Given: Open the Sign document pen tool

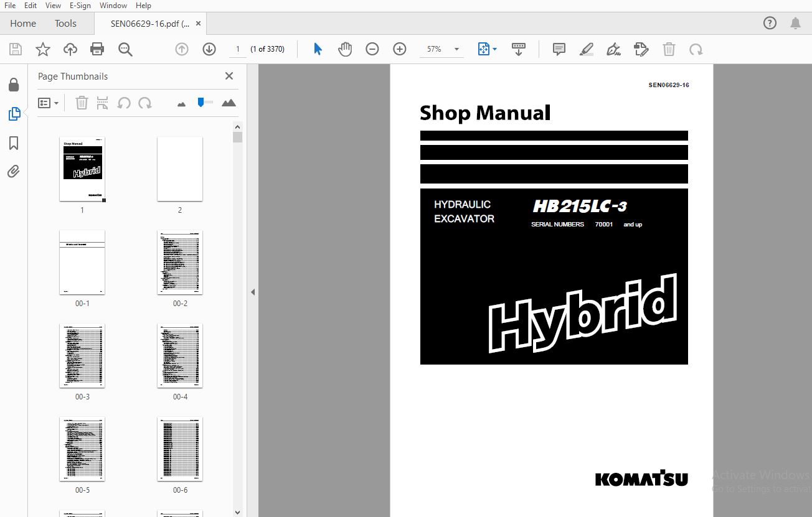Looking at the screenshot, I should click(x=614, y=49).
